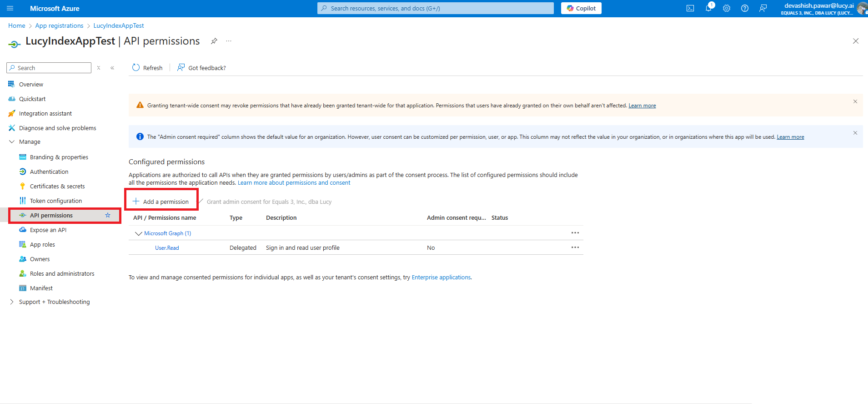
Task: Collapse the left sidebar menu
Action: coord(112,68)
